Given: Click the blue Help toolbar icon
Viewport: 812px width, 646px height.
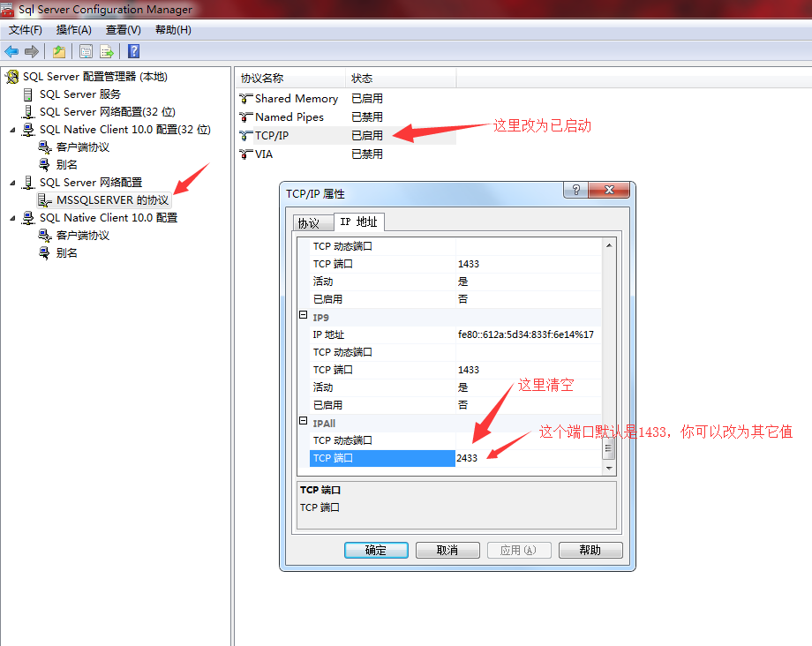Looking at the screenshot, I should (133, 51).
